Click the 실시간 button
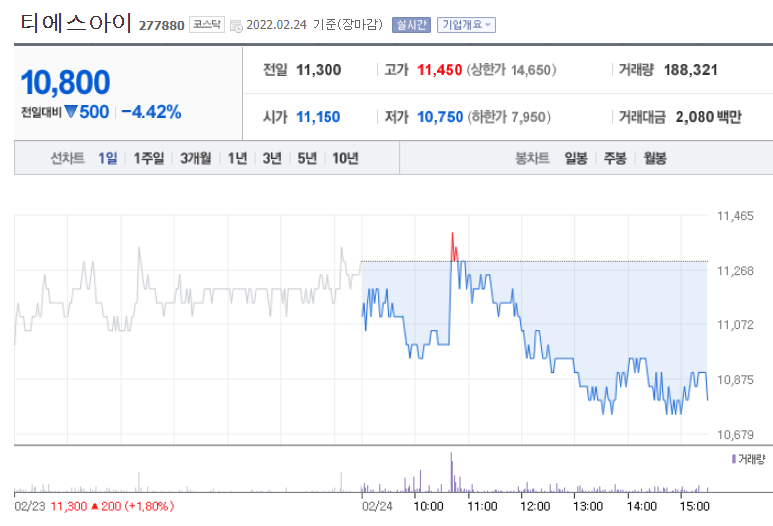 411,25
